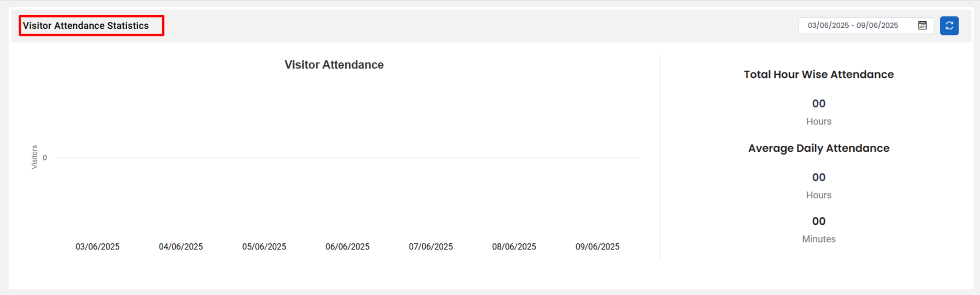Click the 00 value above Minutes

819,221
